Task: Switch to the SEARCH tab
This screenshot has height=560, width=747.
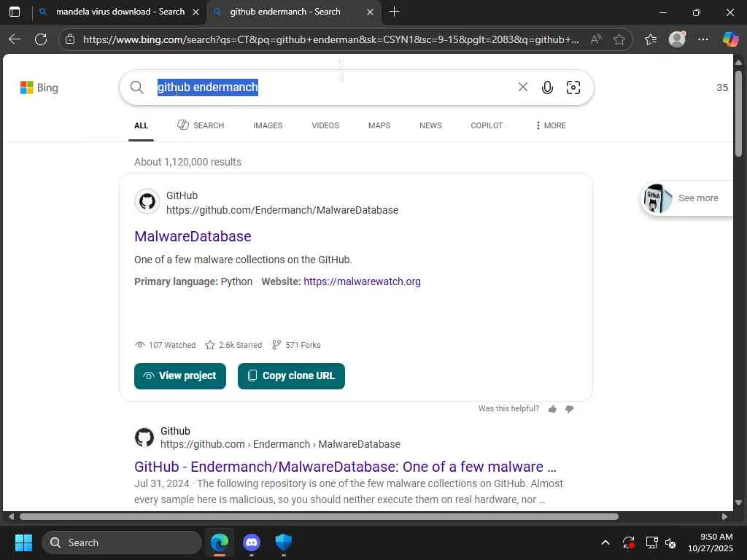Action: 201,125
